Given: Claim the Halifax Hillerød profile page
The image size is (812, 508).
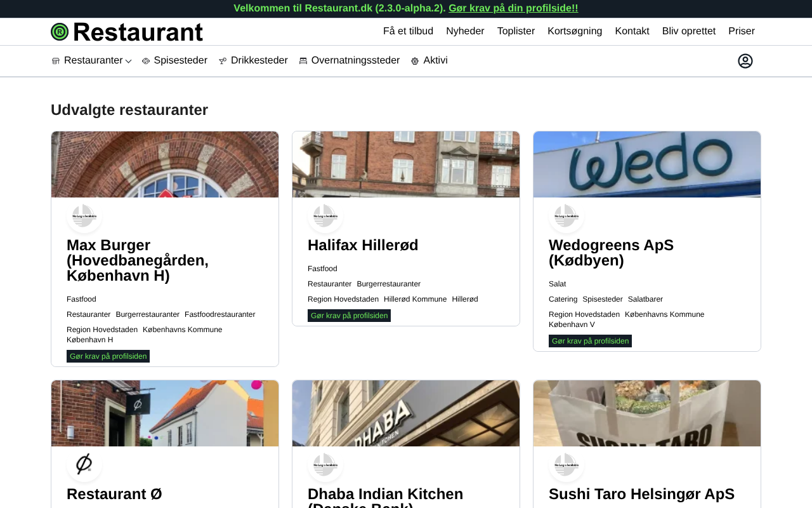Looking at the screenshot, I should (349, 316).
